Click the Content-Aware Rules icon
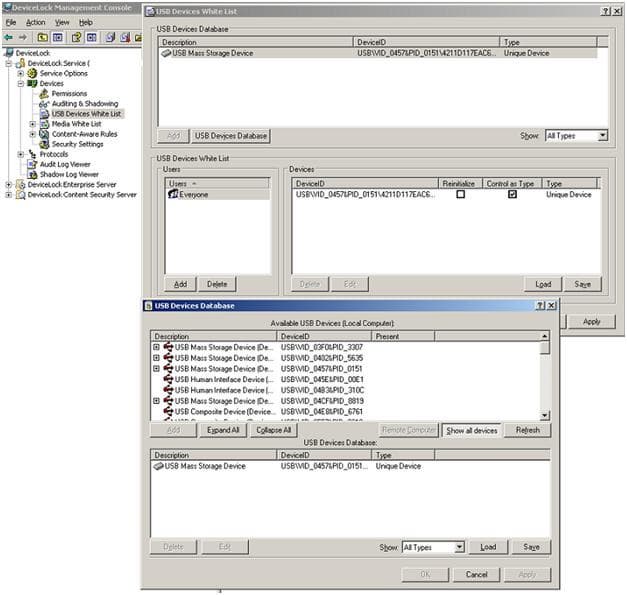 [44, 134]
